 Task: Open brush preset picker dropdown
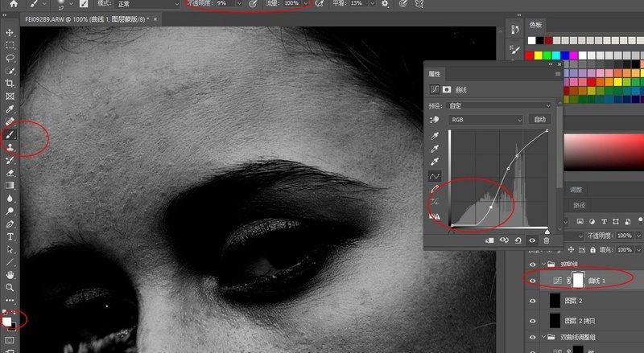click(71, 4)
